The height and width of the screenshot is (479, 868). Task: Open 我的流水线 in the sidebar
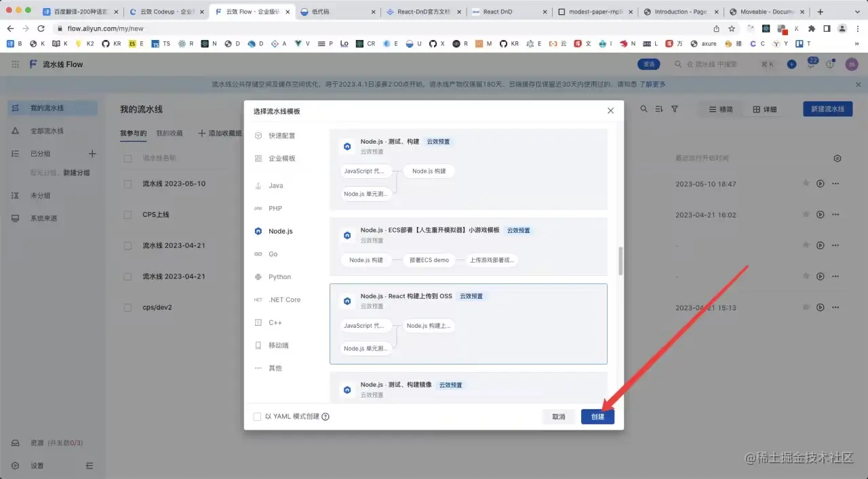click(52, 108)
